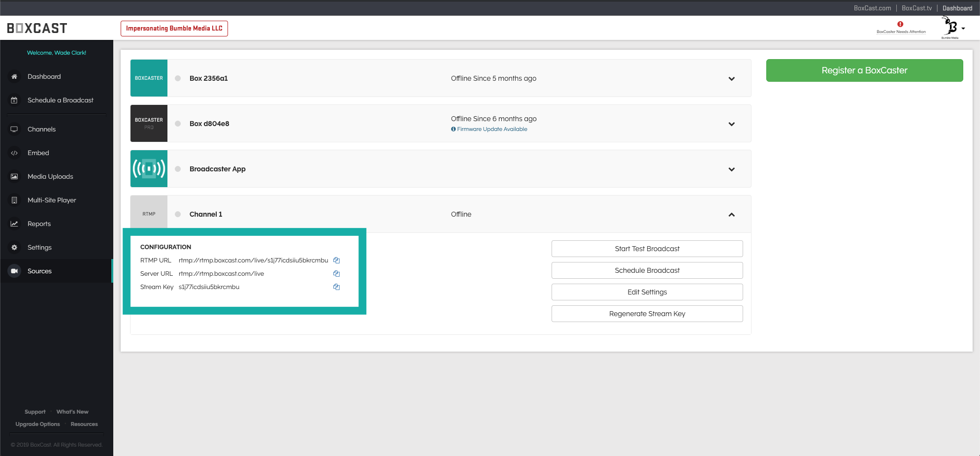This screenshot has width=980, height=456.
Task: Expand the Box 2356a1 source row
Action: (x=731, y=79)
